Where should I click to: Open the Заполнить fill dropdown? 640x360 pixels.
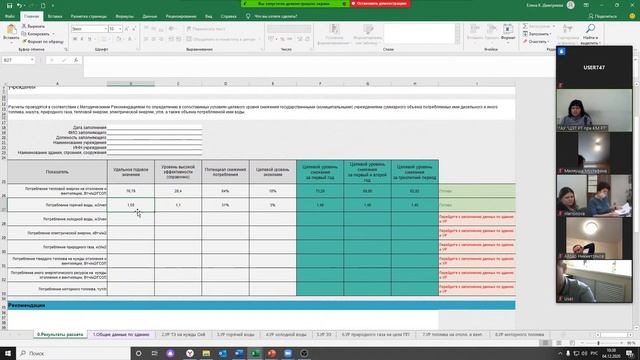click(537, 34)
